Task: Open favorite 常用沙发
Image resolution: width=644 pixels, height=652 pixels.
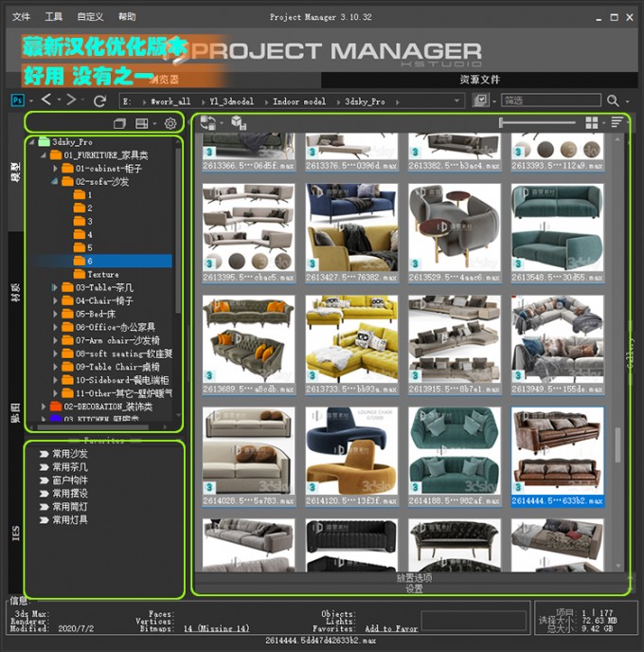Action: (63, 454)
